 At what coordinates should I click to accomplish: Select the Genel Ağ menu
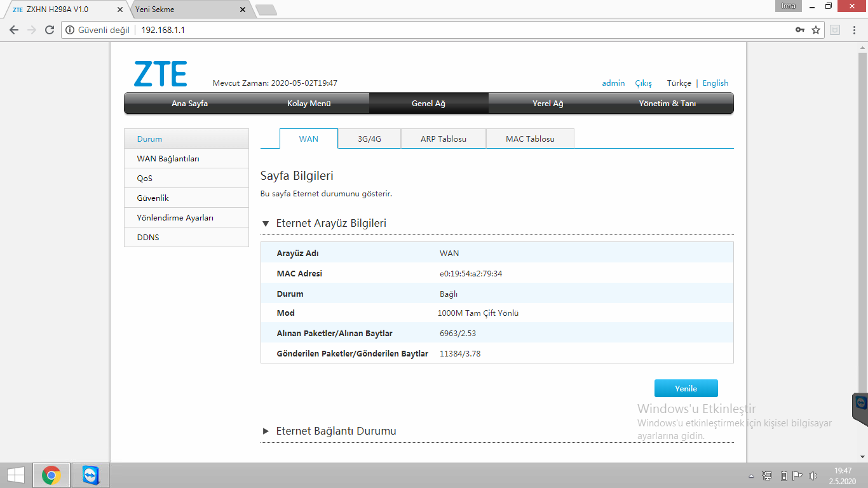(x=428, y=104)
